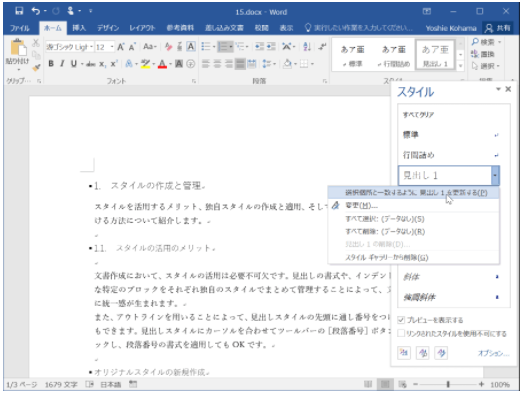The width and height of the screenshot is (523, 395).
Task: Switch to the レイアウト tab
Action: tap(142, 28)
